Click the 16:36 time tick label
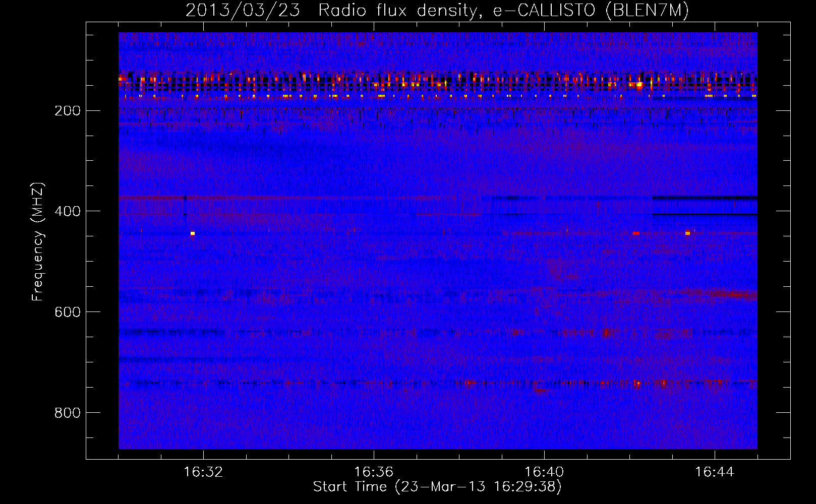This screenshot has height=504, width=816. [x=374, y=472]
